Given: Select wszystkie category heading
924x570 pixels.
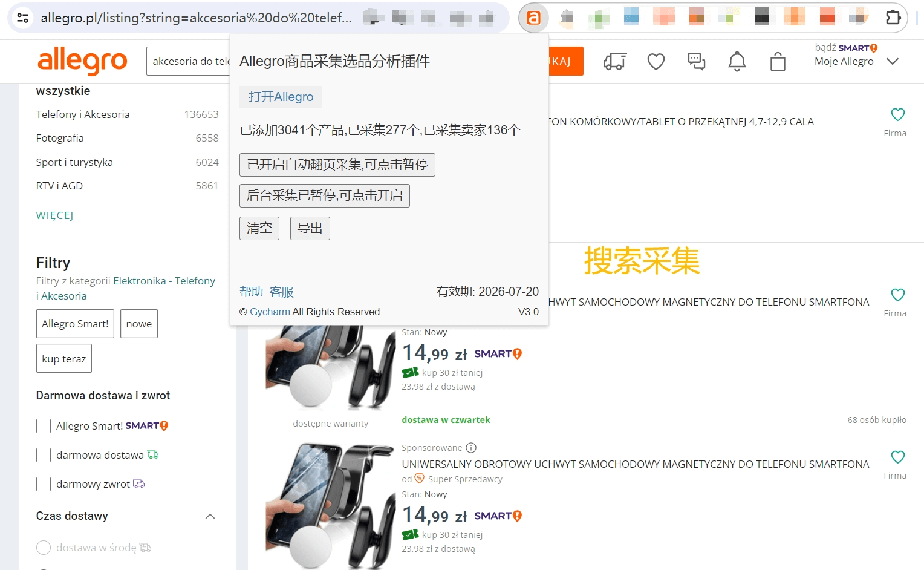Looking at the screenshot, I should point(63,91).
